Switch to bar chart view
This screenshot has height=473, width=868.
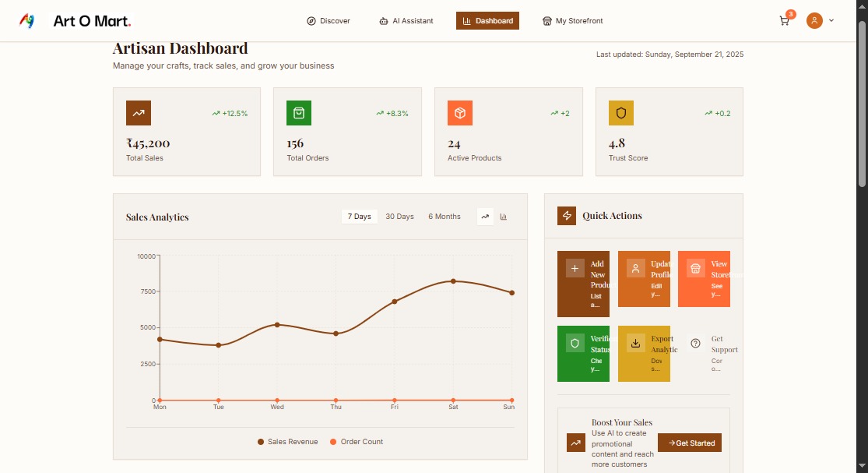pos(503,217)
